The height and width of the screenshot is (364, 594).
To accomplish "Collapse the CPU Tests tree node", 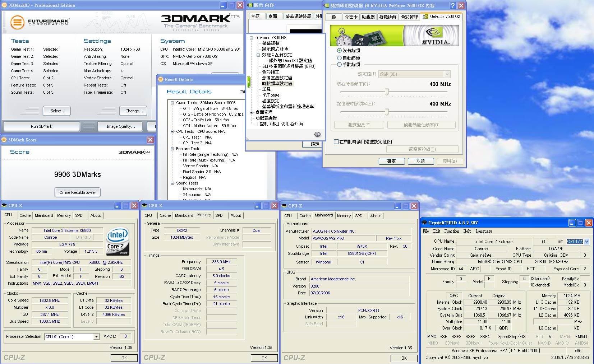I will pos(172,131).
